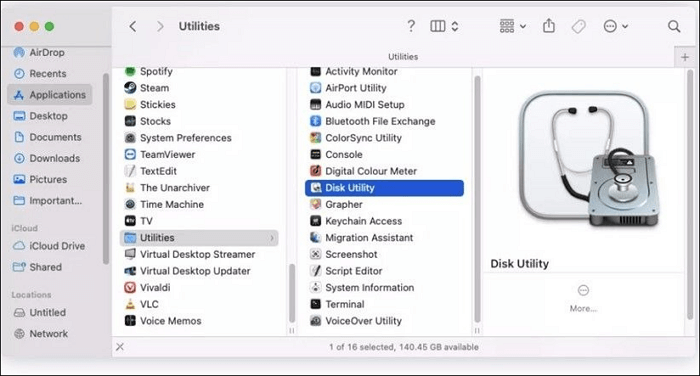Select the AirPort Utility icon
Image resolution: width=700 pixels, height=376 pixels.
tap(316, 88)
